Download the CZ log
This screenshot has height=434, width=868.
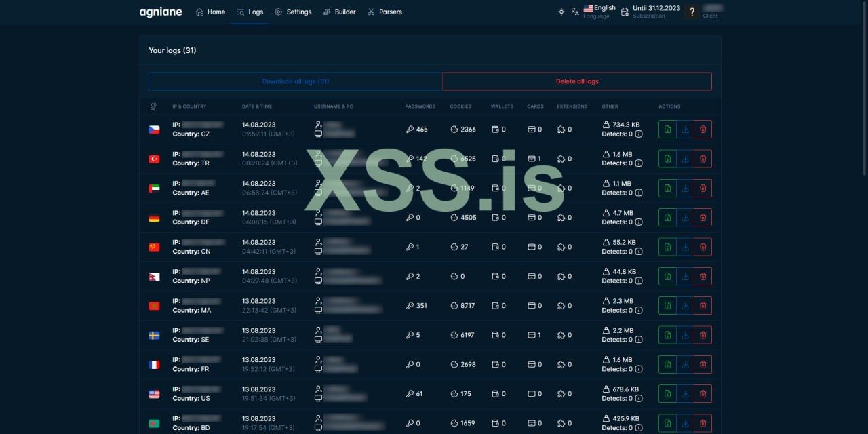point(685,130)
